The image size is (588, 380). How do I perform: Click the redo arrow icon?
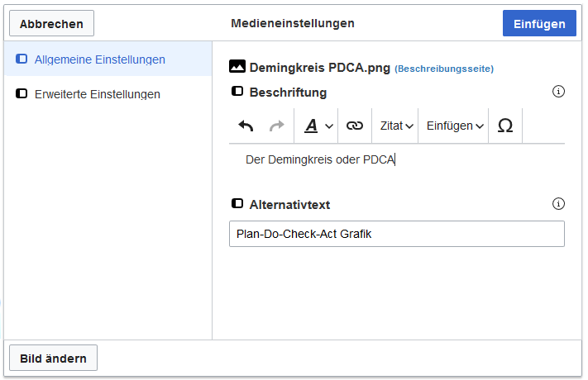[277, 126]
